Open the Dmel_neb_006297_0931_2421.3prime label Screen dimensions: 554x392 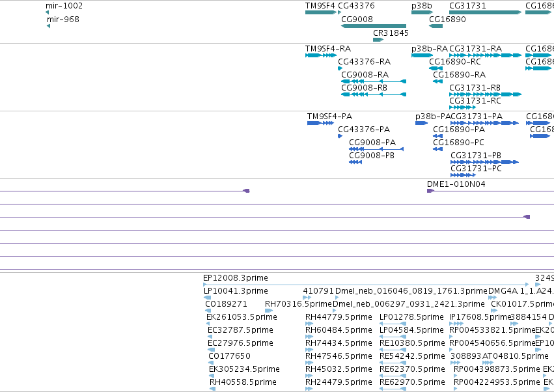(408, 304)
